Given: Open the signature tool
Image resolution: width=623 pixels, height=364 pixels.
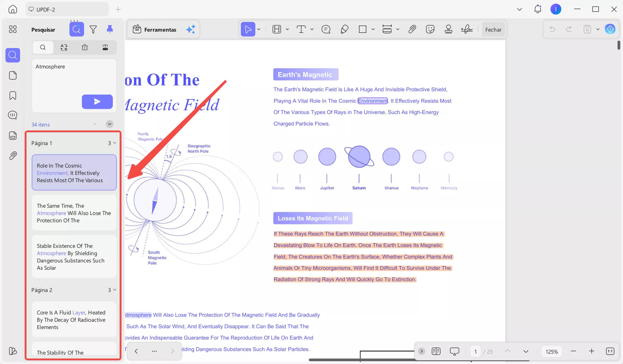Looking at the screenshot, I should tap(466, 29).
